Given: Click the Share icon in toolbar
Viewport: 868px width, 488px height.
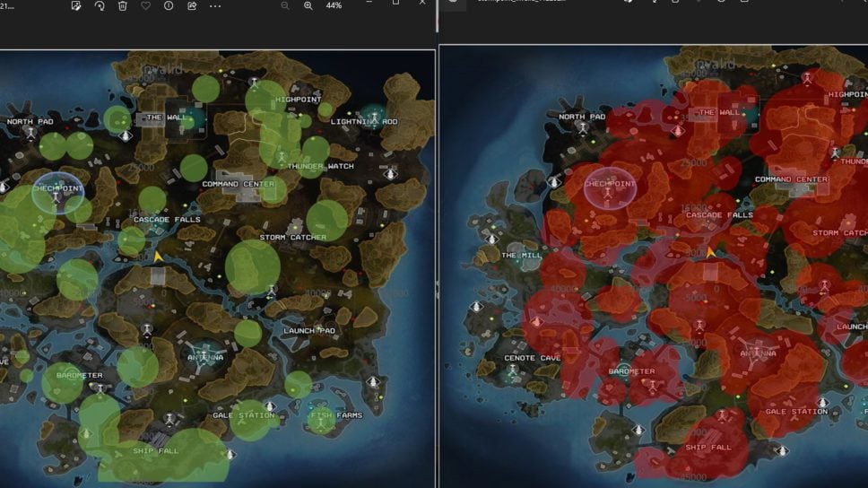Looking at the screenshot, I should (x=192, y=5).
